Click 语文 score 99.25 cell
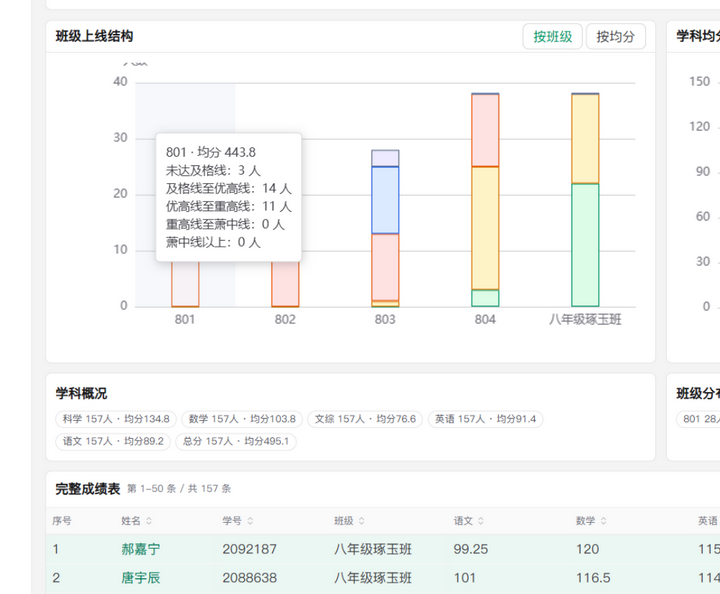The width and height of the screenshot is (720, 594). coord(471,549)
